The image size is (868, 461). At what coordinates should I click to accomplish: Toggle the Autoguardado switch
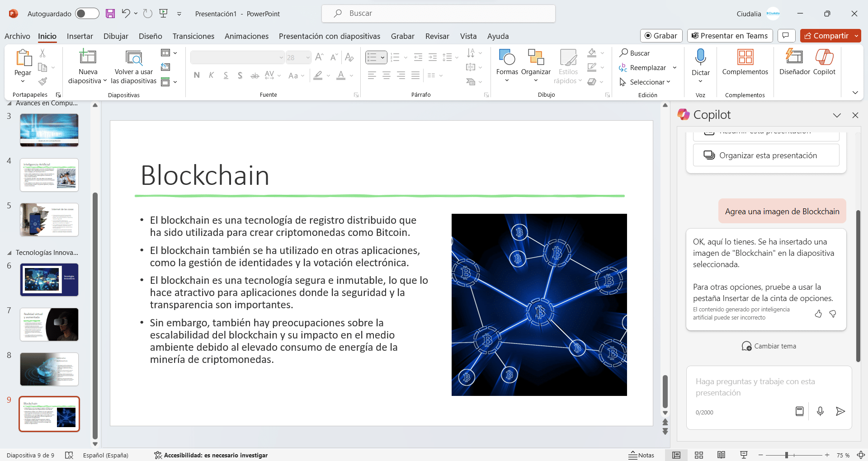tap(87, 14)
